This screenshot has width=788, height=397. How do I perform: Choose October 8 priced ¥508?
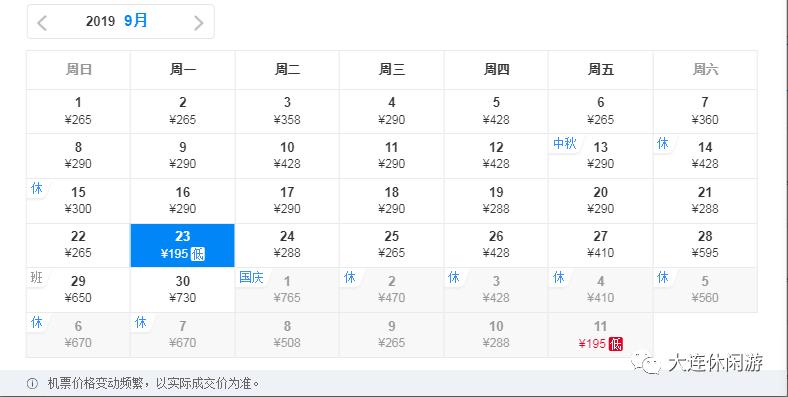[x=287, y=335]
